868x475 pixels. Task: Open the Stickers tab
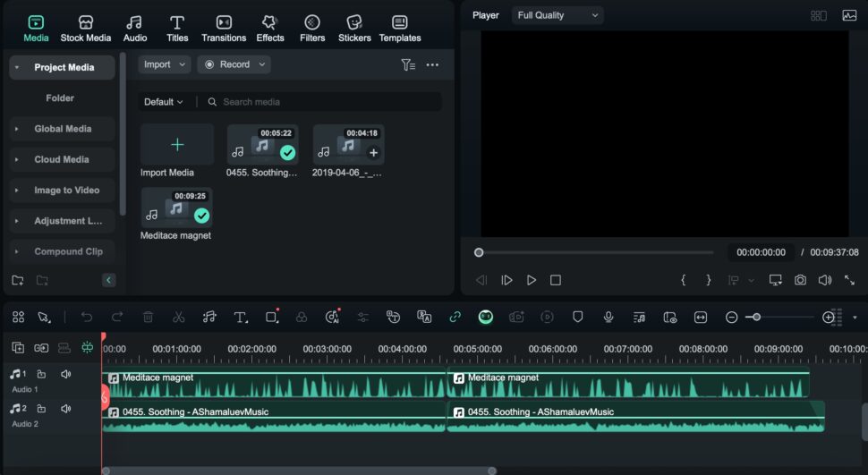tap(354, 29)
